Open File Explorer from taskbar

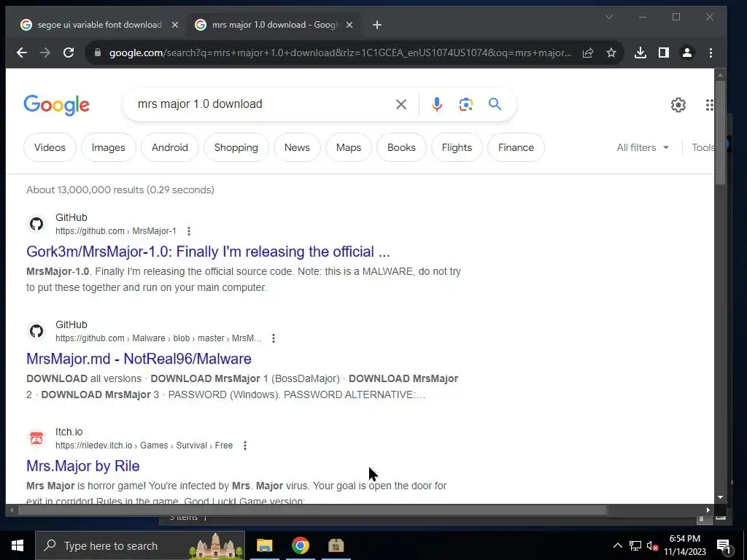click(x=264, y=545)
